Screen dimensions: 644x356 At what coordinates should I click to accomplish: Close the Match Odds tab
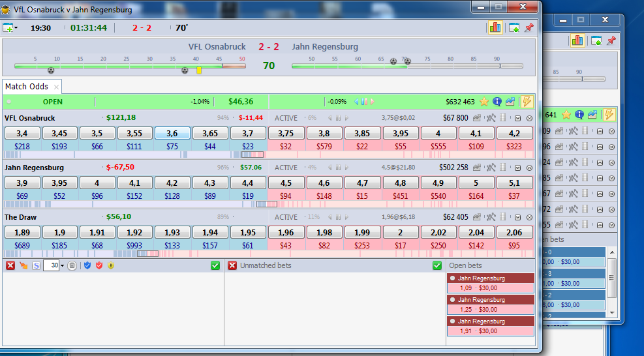click(56, 87)
